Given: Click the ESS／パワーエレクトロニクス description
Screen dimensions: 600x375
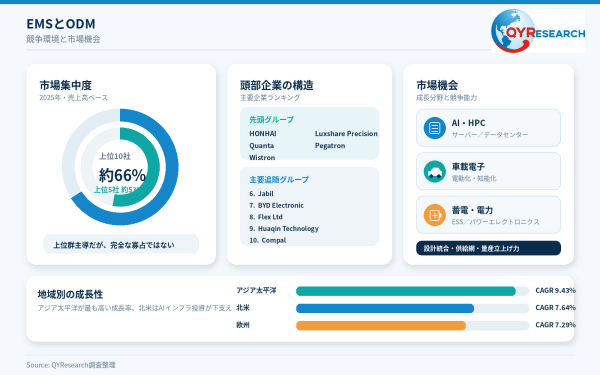Looking at the screenshot, I should click(496, 222).
